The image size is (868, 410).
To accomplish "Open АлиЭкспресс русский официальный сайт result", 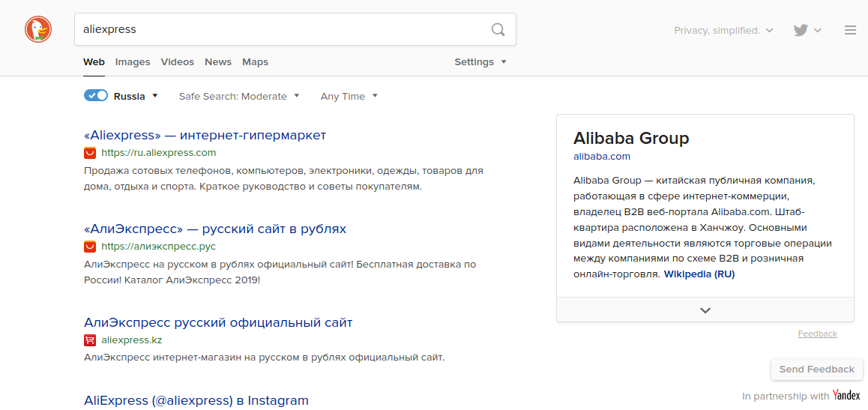I will tap(218, 322).
